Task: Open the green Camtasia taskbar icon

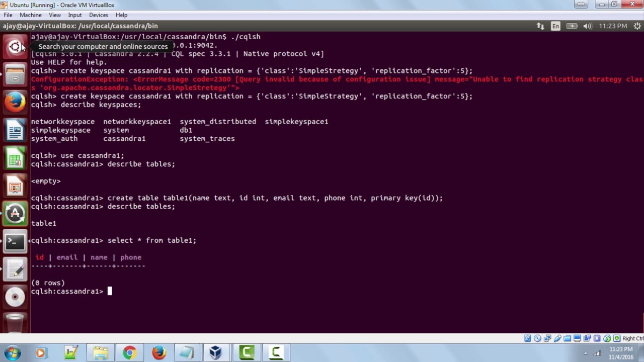Action: coord(246,353)
